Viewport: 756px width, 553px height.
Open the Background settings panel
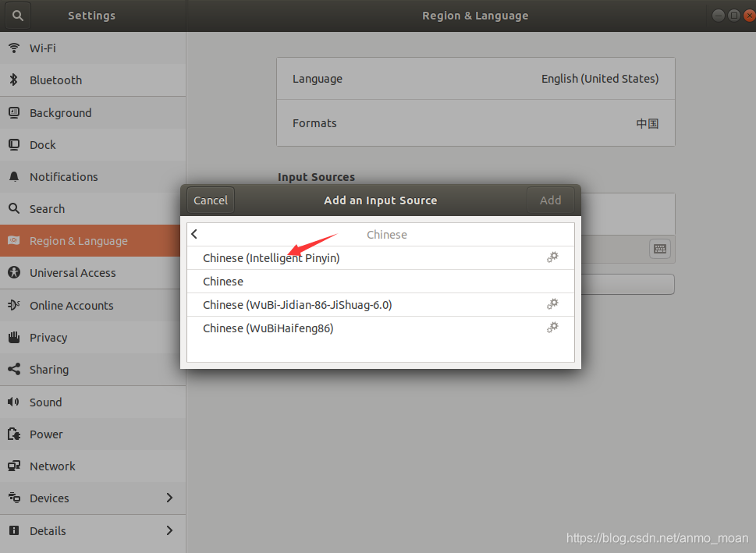93,112
